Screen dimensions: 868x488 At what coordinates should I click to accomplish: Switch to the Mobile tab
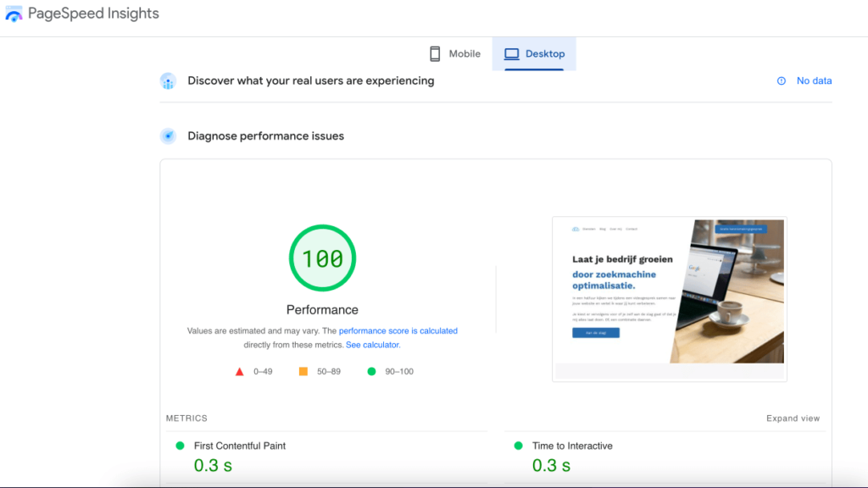(x=454, y=53)
